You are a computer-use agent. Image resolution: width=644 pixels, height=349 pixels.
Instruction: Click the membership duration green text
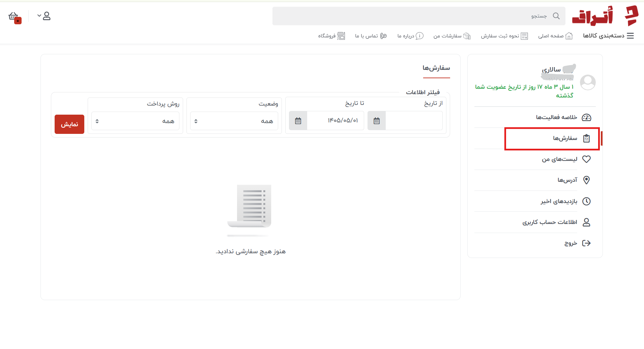pyautogui.click(x=524, y=91)
